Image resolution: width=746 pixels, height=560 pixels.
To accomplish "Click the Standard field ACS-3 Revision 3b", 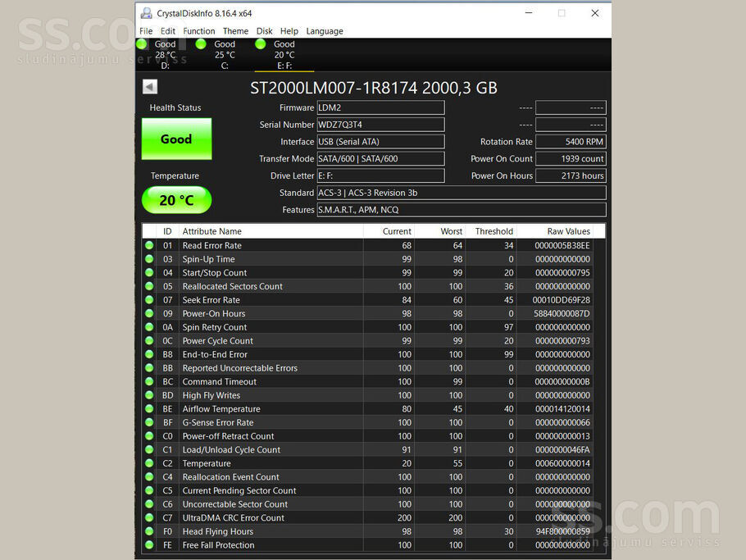I will 462,193.
